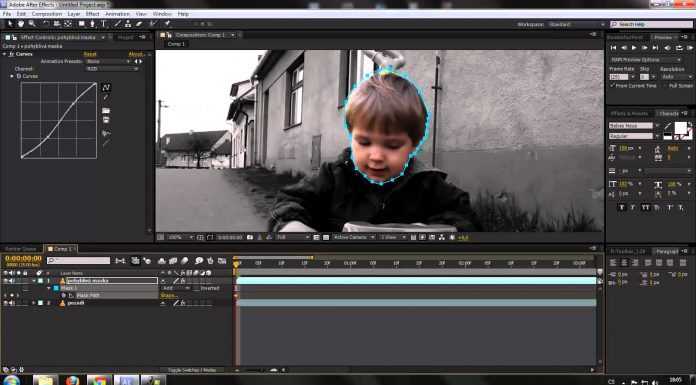Screen dimensions: 696x385
Task: Change the cyan Mask 1 color swatch
Action: 56,288
